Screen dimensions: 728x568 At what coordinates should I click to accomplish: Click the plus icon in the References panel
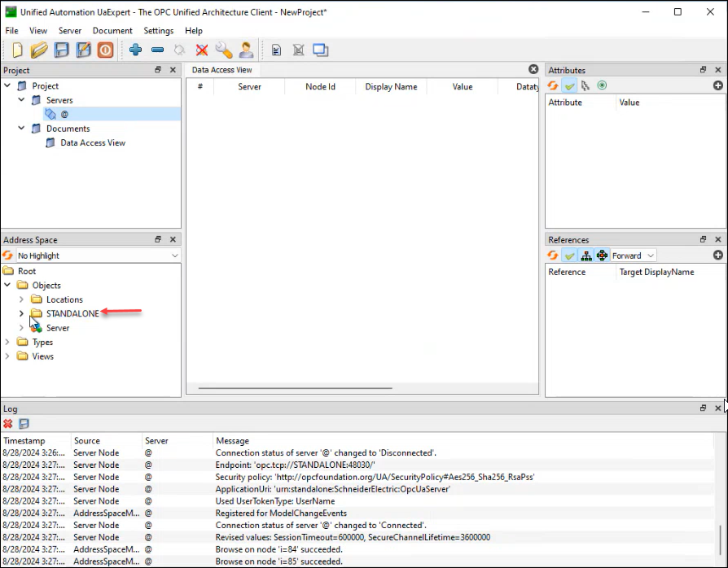(x=717, y=255)
